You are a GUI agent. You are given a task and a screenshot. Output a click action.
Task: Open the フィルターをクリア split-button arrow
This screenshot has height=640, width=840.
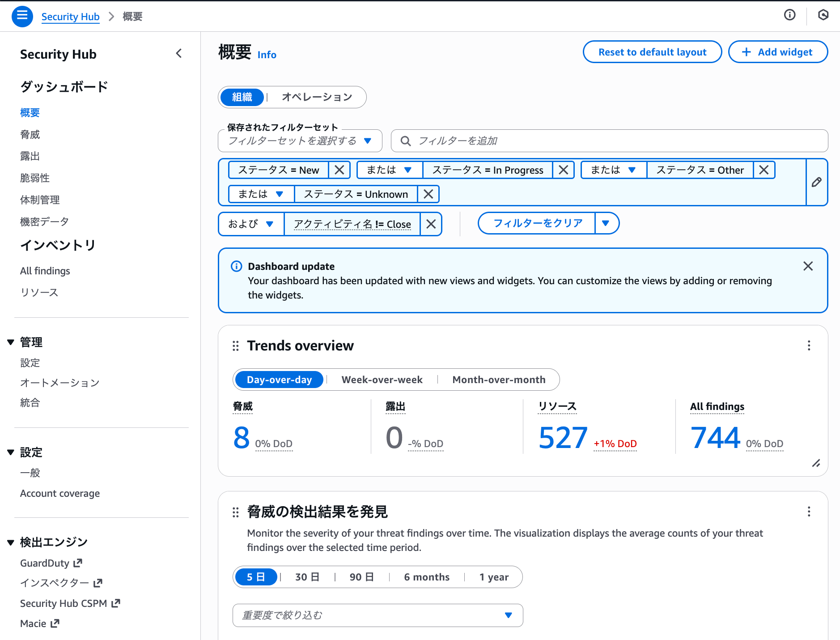(x=606, y=223)
